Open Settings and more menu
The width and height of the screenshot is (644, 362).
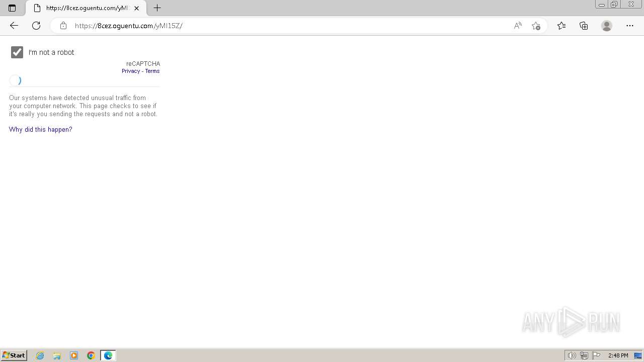pyautogui.click(x=630, y=26)
